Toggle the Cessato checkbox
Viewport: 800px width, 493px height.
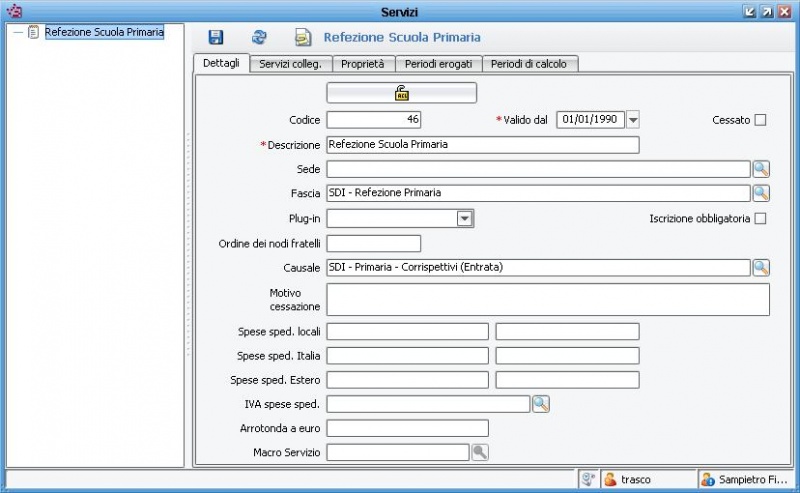(760, 120)
